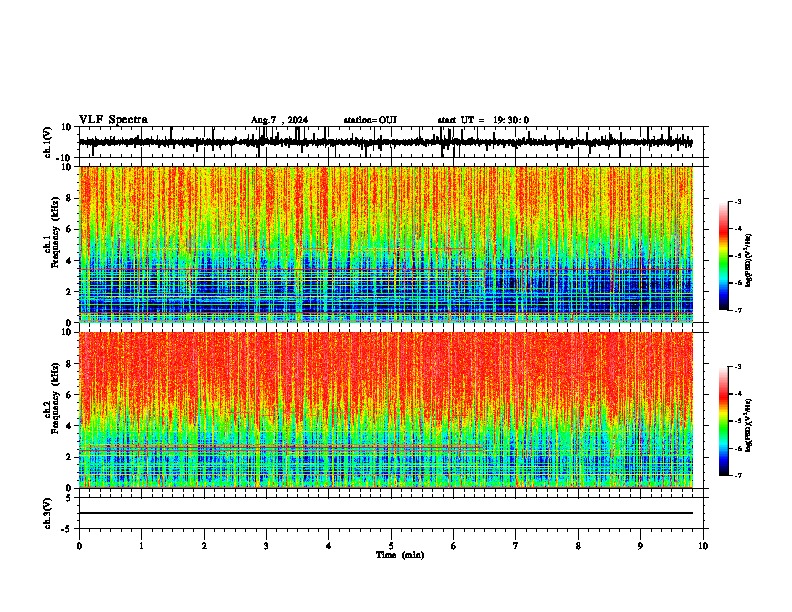This screenshot has width=792, height=612.
Task: Click the '5' tick label on time axis
Action: [391, 546]
